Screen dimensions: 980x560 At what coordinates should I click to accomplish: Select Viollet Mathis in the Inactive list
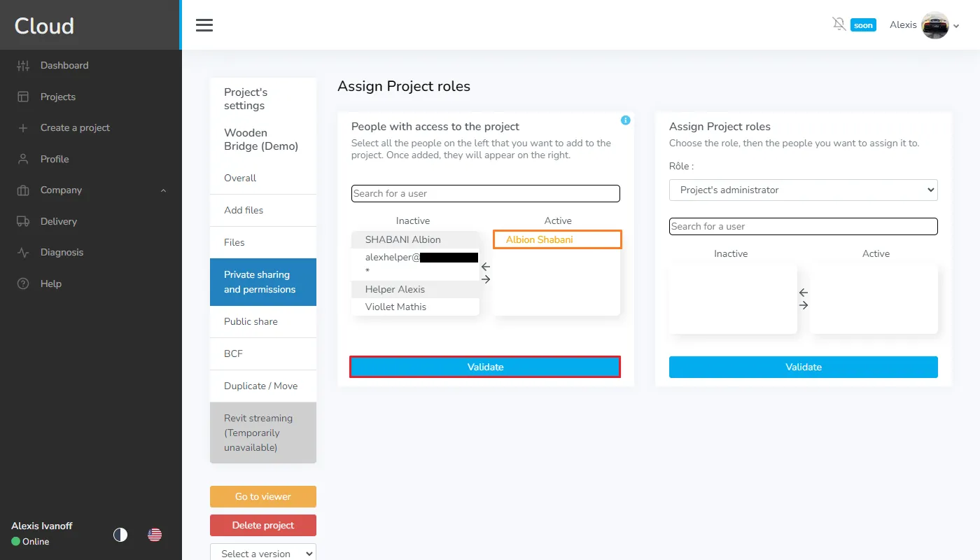395,307
